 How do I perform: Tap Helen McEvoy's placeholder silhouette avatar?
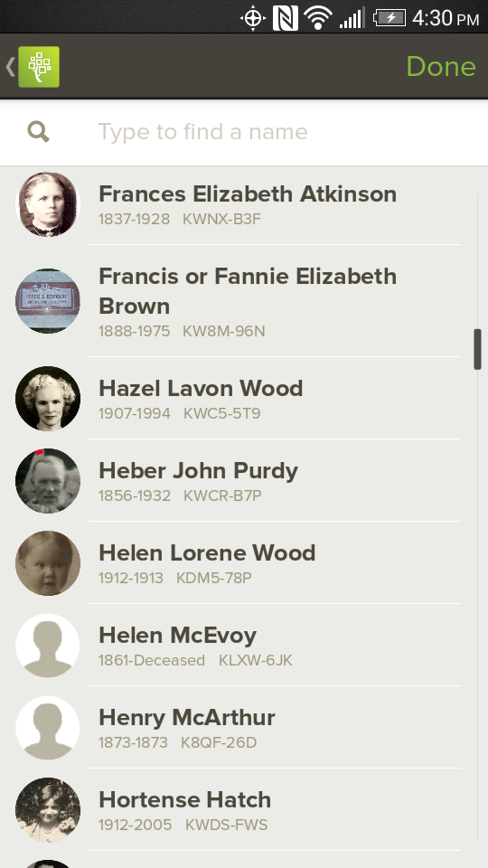click(x=48, y=646)
